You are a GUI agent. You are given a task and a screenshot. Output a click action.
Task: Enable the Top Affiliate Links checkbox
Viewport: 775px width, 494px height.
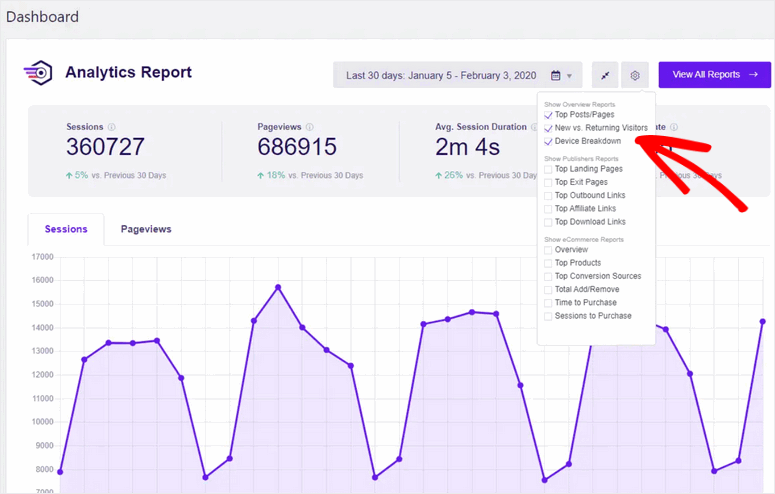548,209
